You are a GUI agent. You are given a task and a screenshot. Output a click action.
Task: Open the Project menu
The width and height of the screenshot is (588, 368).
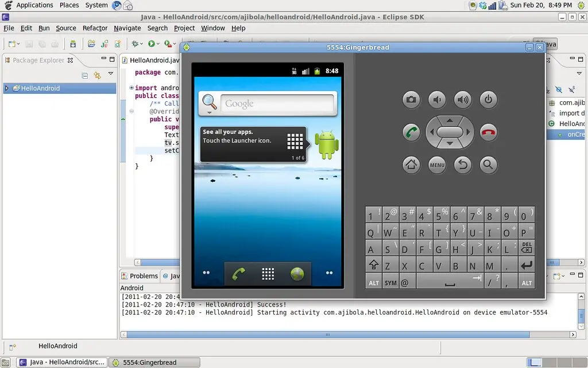184,28
